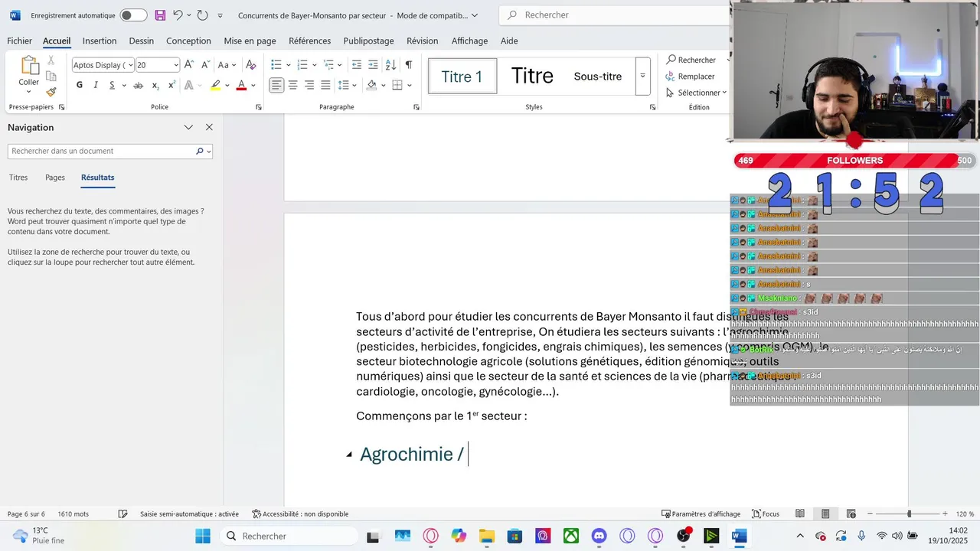
Task: Switch to the Mise en page tab
Action: tap(250, 41)
